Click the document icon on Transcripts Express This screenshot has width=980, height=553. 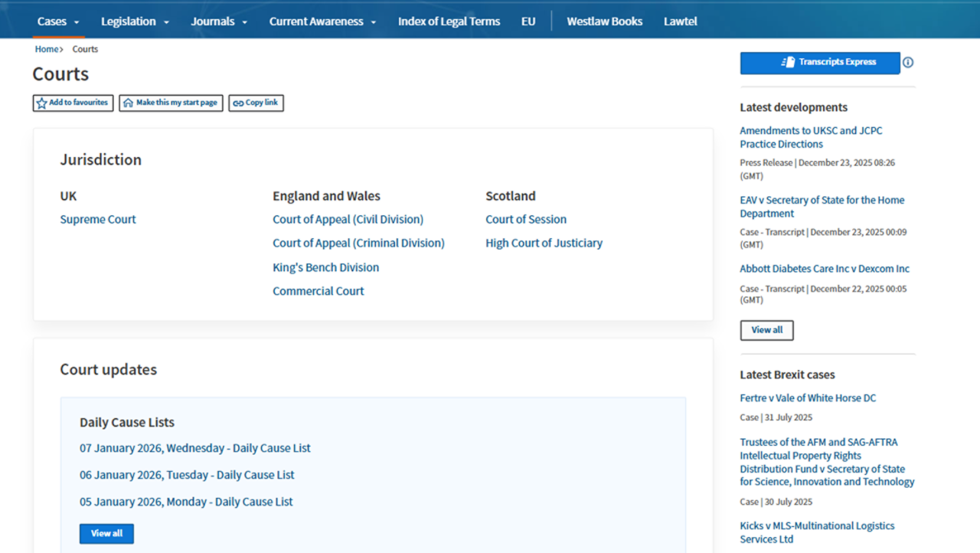pos(788,63)
